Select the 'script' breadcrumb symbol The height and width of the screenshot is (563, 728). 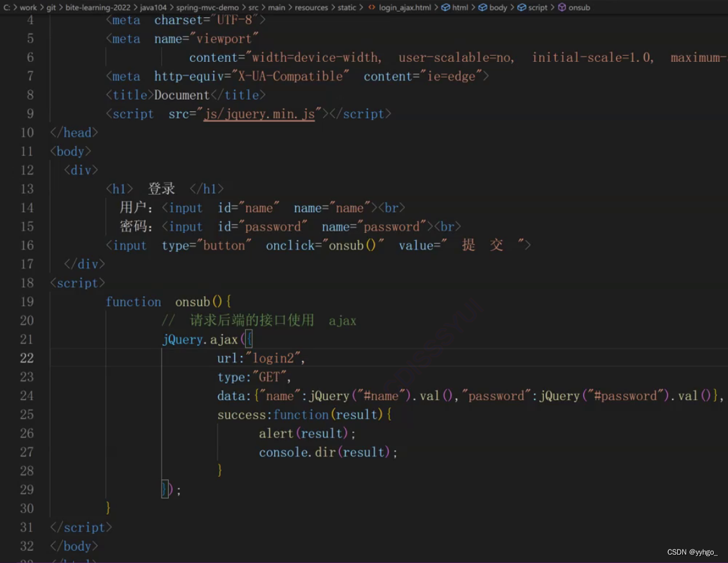pos(537,8)
